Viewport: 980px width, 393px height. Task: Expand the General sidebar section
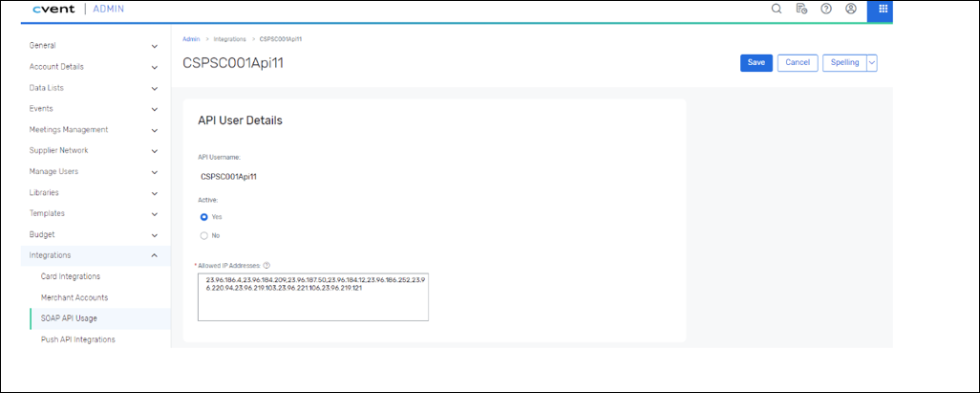pos(154,46)
